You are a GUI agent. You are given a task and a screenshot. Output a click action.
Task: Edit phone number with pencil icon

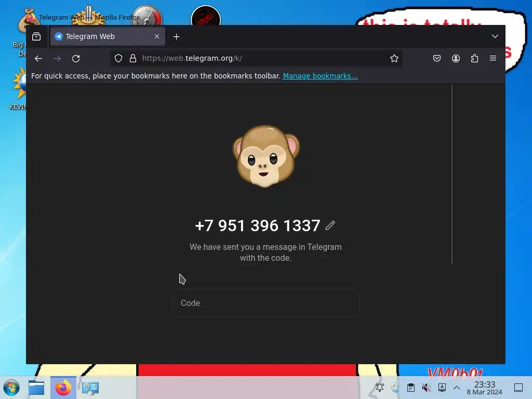tap(330, 225)
